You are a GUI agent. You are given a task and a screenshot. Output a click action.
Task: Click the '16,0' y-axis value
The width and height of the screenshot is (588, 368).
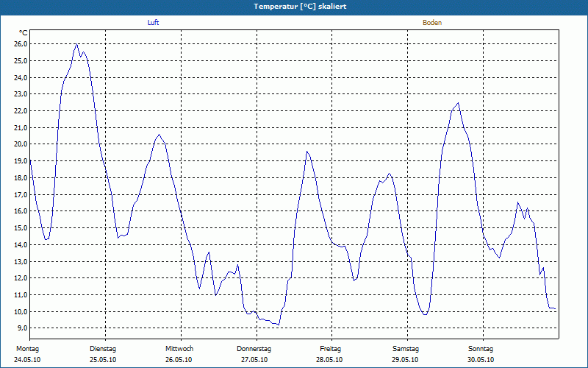[21, 211]
